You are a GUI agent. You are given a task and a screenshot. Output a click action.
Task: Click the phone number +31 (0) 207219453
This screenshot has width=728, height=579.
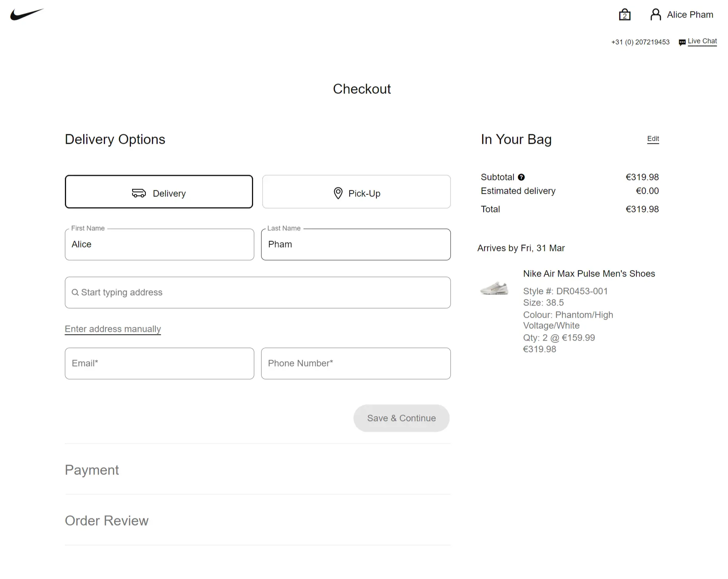[x=640, y=42]
